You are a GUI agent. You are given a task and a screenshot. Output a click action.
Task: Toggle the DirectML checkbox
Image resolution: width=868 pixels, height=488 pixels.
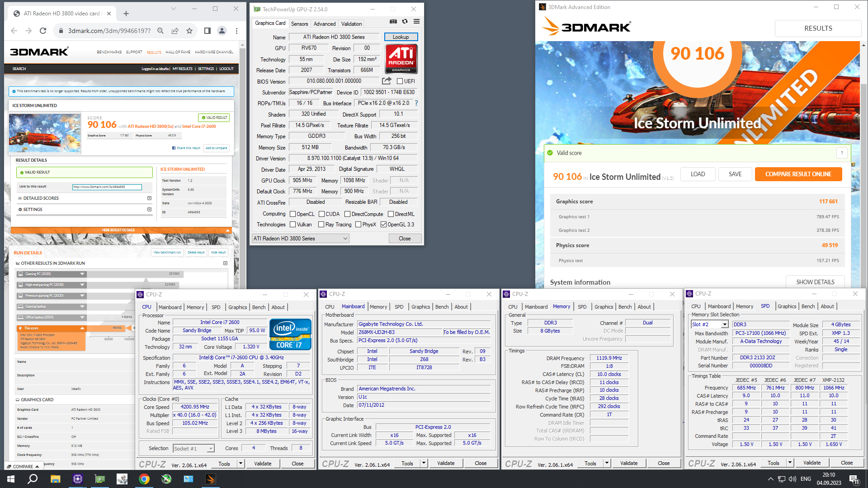click(x=391, y=214)
